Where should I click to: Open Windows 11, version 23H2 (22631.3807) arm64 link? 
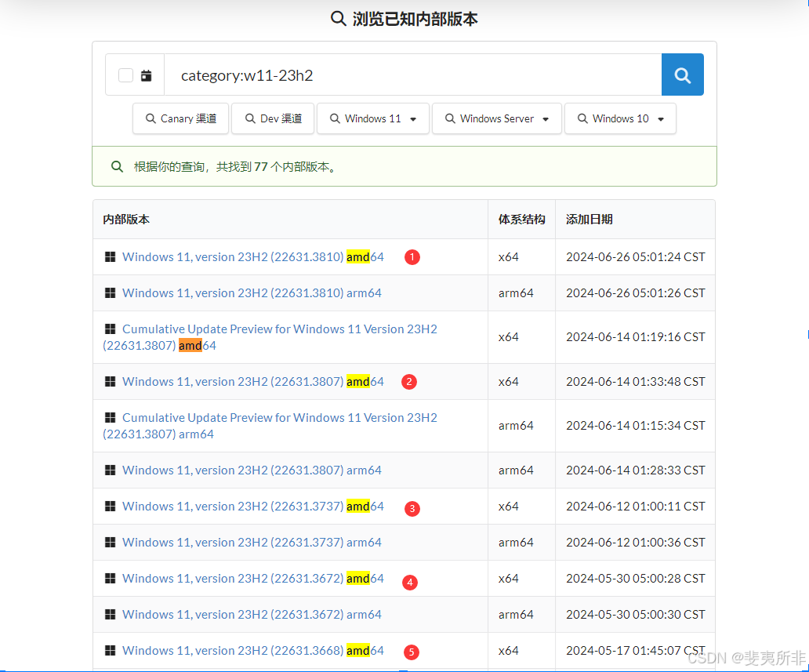tap(252, 470)
